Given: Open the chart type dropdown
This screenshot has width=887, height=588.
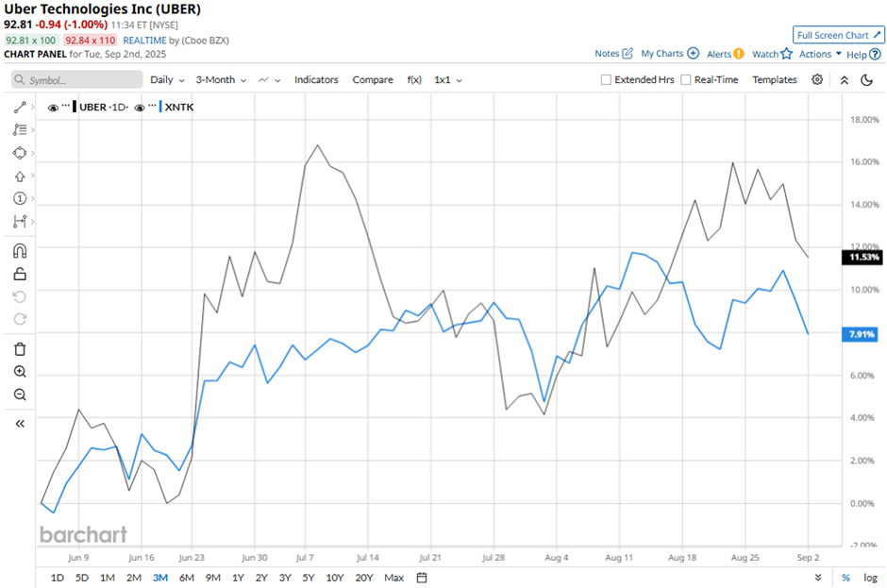Looking at the screenshot, I should [269, 80].
